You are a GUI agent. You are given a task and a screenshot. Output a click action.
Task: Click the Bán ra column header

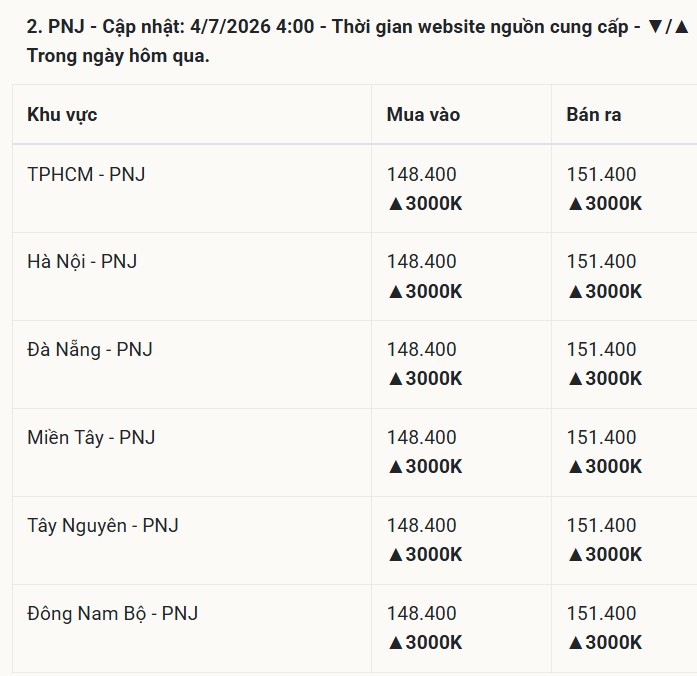593,115
